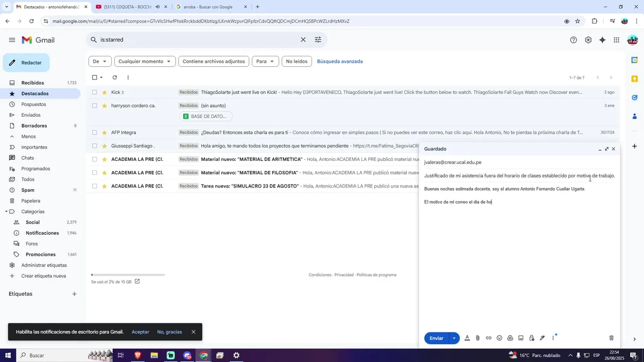Open the Google apps grid icon
The image size is (644, 362).
pos(616,40)
